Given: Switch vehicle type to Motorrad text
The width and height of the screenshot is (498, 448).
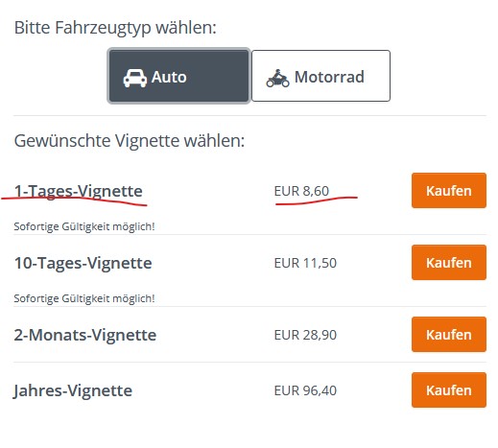Looking at the screenshot, I should click(329, 77).
